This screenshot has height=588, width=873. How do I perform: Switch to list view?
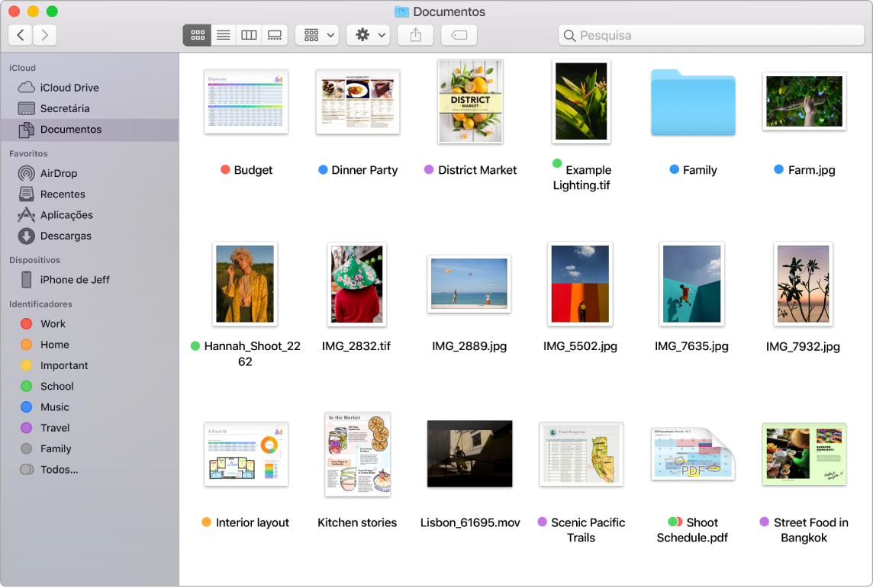coord(222,34)
